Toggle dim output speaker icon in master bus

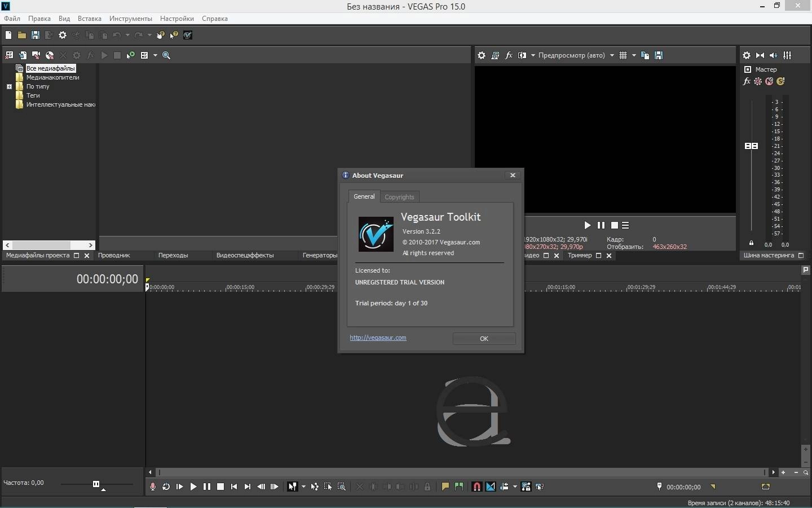point(774,55)
